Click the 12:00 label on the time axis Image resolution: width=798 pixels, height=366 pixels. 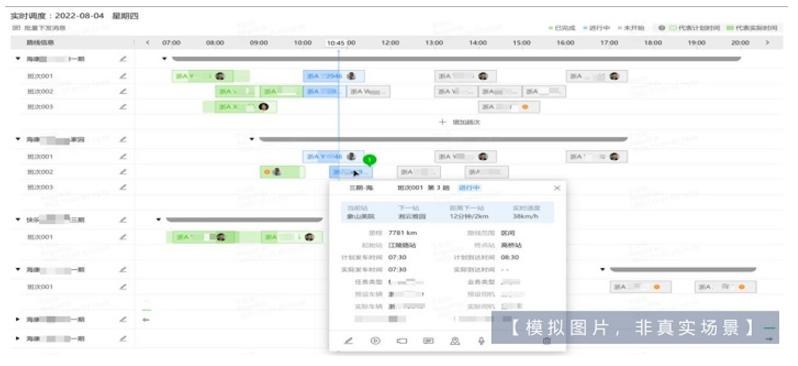390,43
